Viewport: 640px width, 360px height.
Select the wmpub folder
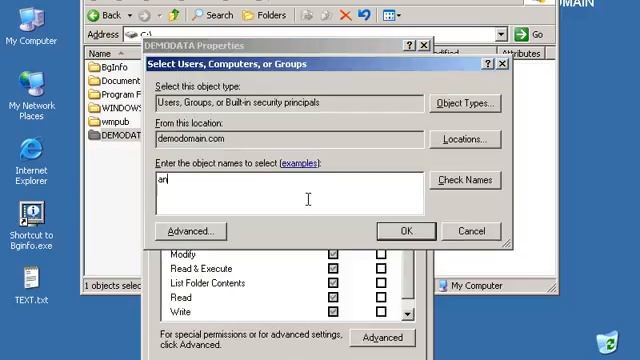tap(109, 122)
